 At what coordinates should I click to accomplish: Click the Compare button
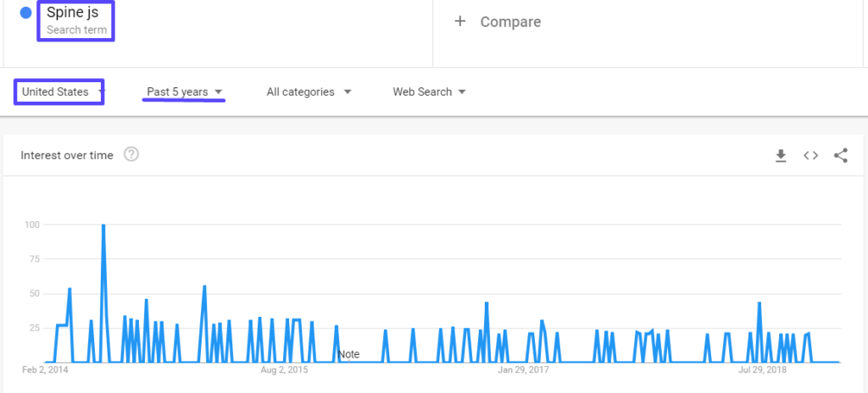[509, 22]
